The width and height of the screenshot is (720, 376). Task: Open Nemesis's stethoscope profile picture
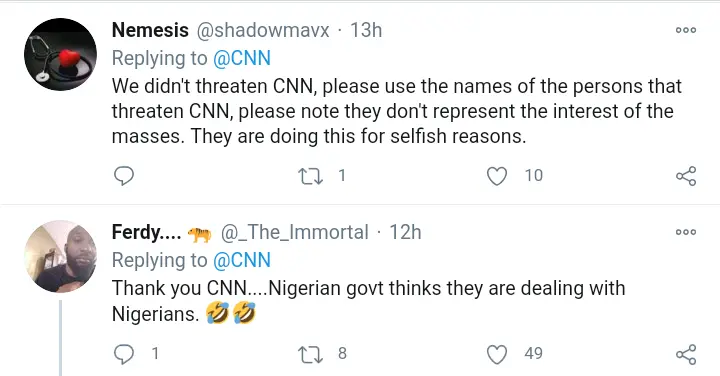pyautogui.click(x=60, y=54)
